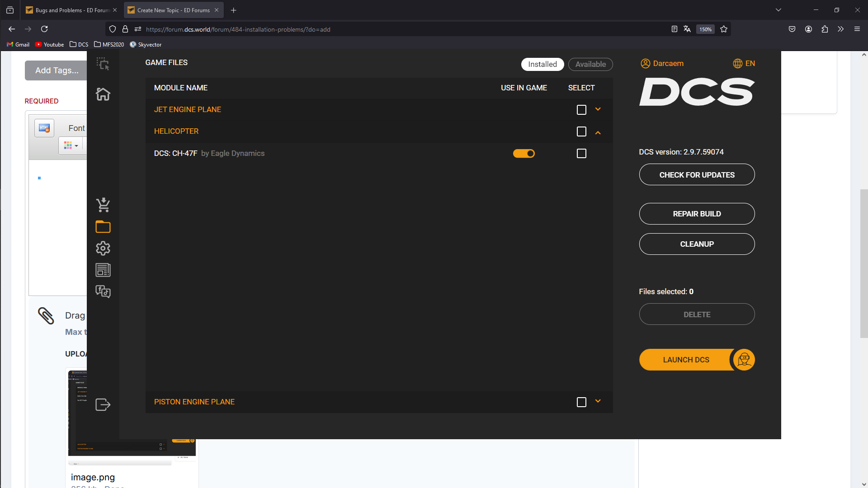Close the Bugs and Problems tab
The image size is (868, 488).
tap(115, 10)
